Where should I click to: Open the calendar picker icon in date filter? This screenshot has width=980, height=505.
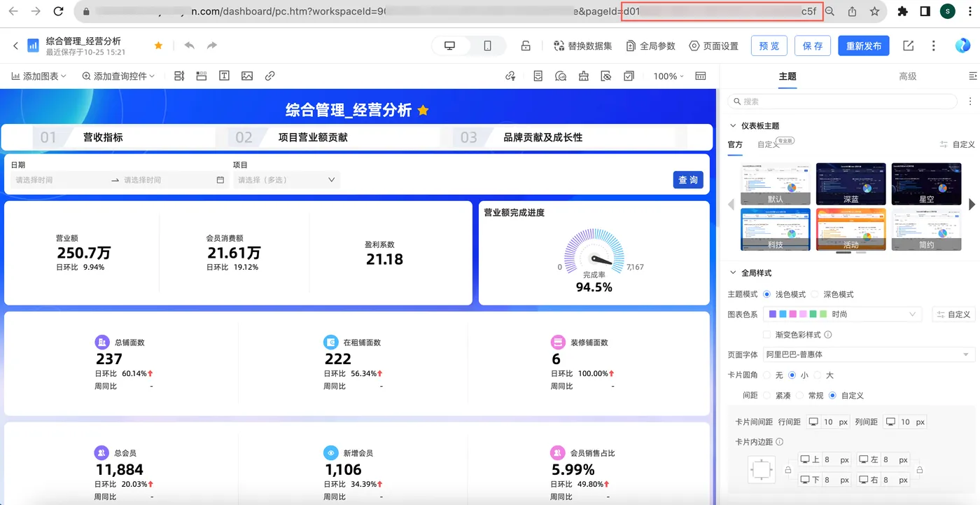(x=220, y=180)
